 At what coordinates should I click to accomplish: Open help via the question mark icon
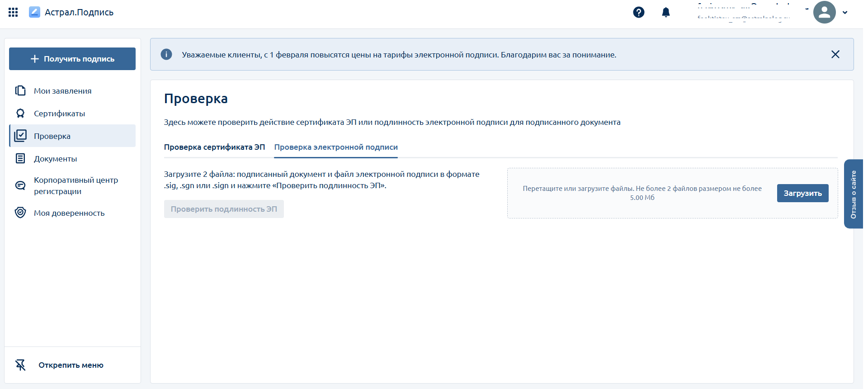point(638,12)
